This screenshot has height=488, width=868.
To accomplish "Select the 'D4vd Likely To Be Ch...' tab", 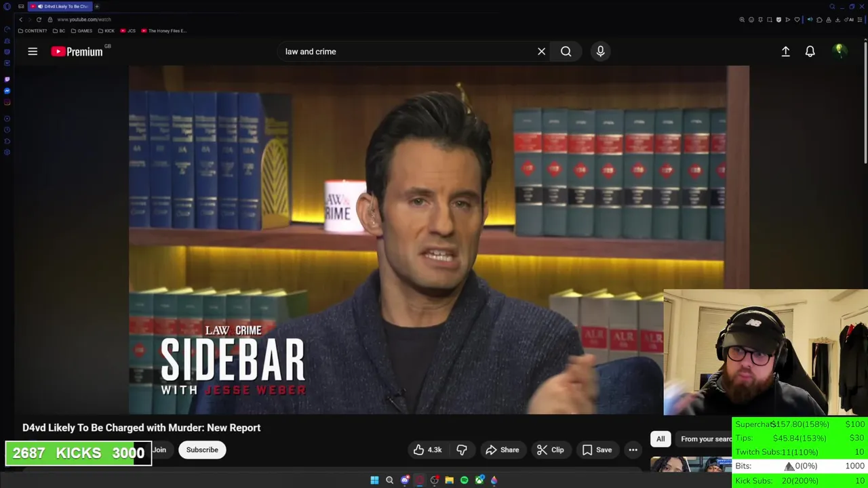I will (x=60, y=7).
